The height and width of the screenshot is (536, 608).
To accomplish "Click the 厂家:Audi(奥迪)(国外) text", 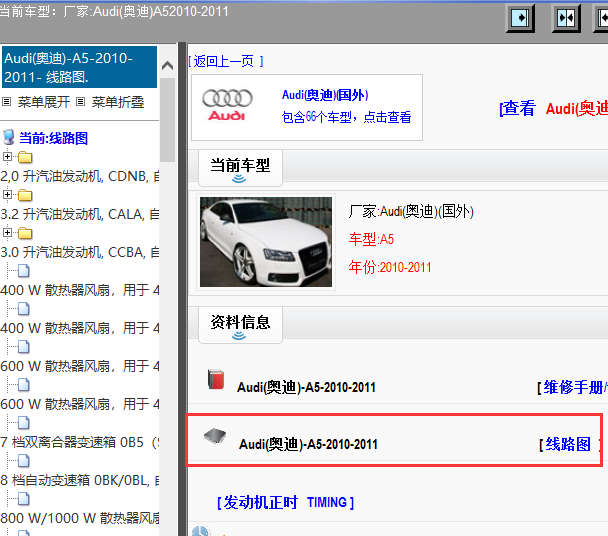I will pos(411,212).
